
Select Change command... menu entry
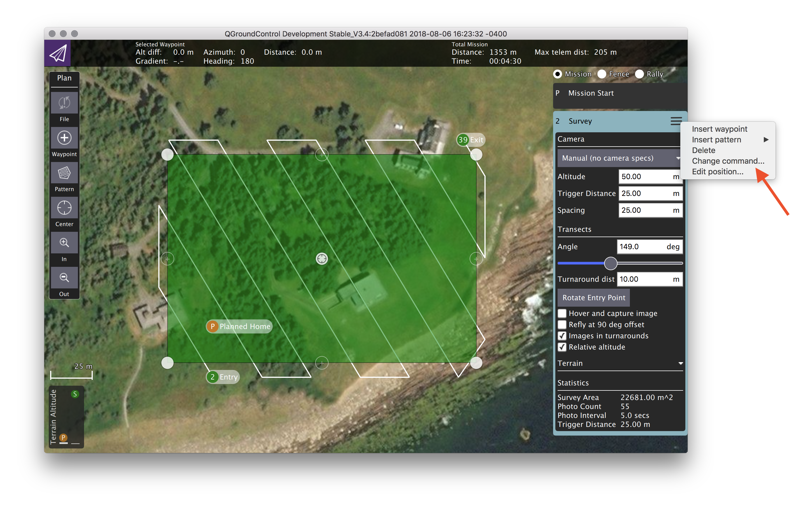point(728,161)
